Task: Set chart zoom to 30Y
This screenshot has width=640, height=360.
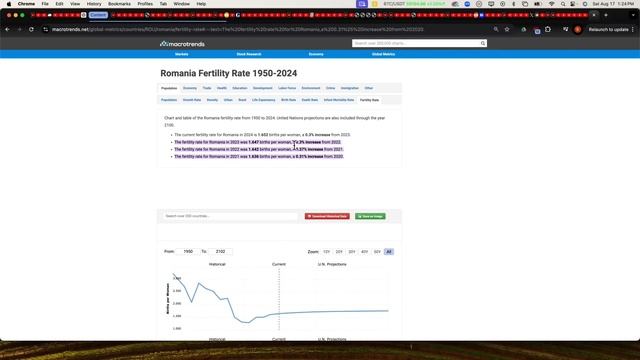Action: coord(352,252)
